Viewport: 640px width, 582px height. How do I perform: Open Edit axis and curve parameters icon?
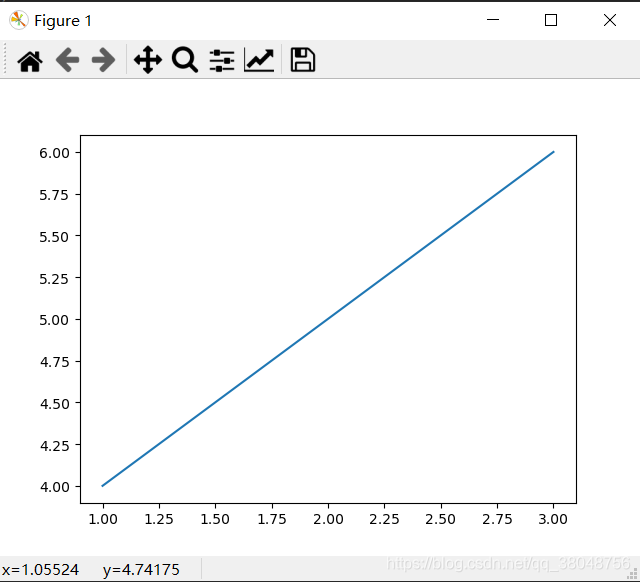point(259,60)
